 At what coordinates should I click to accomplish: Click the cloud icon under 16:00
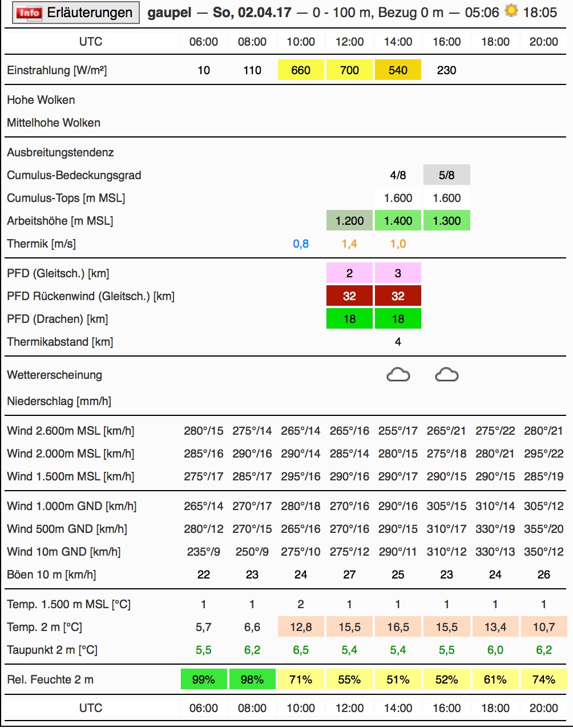pyautogui.click(x=446, y=375)
